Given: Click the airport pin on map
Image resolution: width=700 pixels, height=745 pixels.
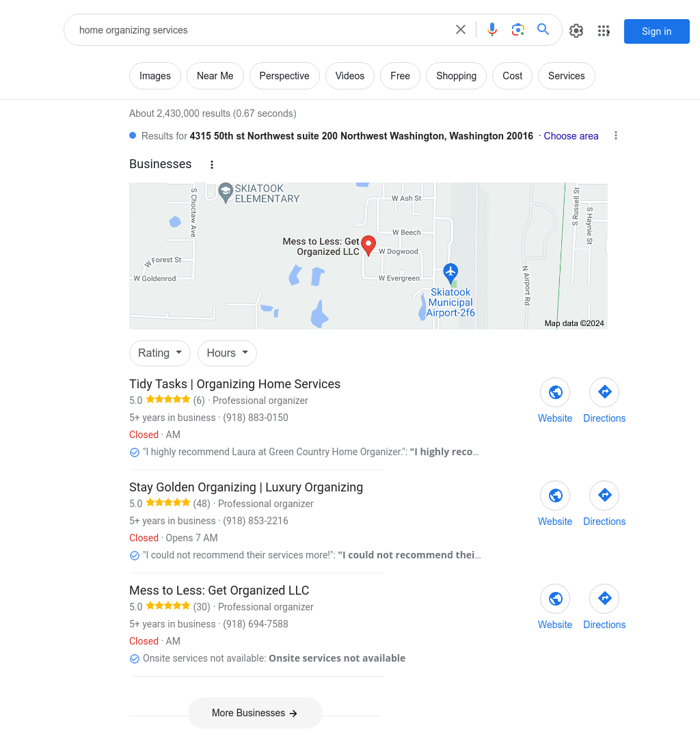Looking at the screenshot, I should click(x=450, y=273).
